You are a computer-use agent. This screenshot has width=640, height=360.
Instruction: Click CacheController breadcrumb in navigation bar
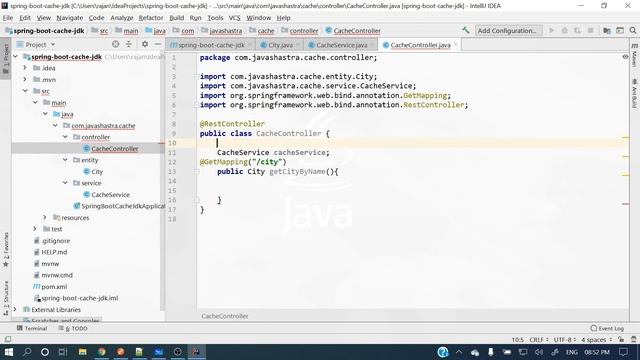(x=353, y=31)
